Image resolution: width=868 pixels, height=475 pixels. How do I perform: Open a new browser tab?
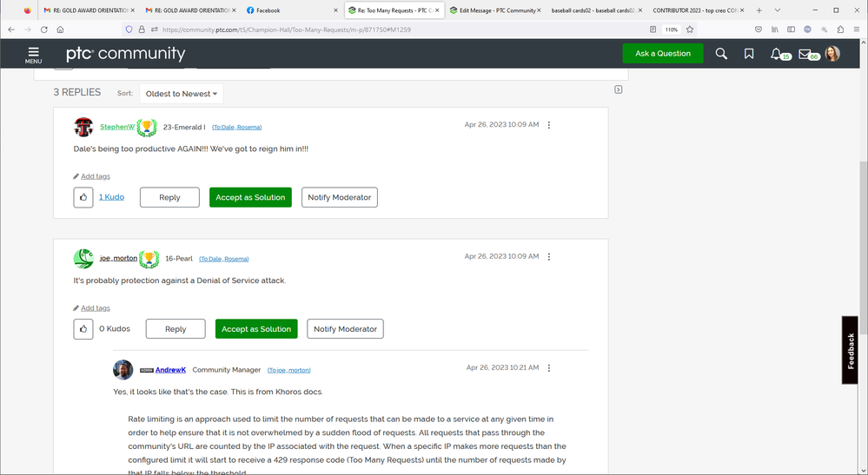click(x=759, y=10)
